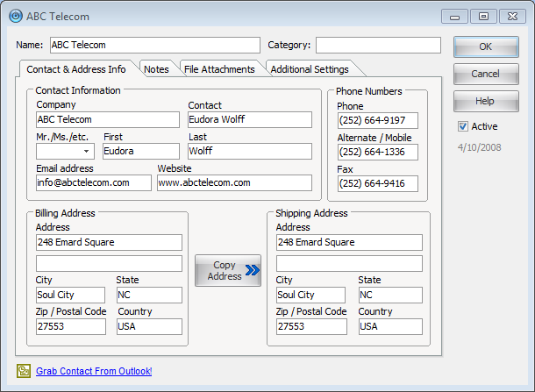Click the Email address field
Screen dimensions: 535x392
95,182
